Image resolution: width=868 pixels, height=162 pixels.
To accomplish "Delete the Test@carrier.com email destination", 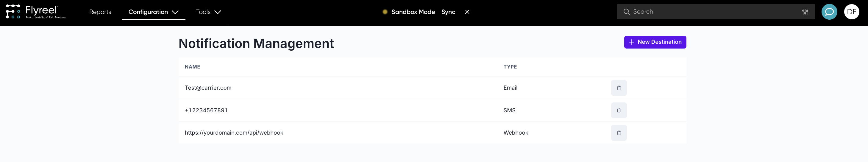I will 619,88.
